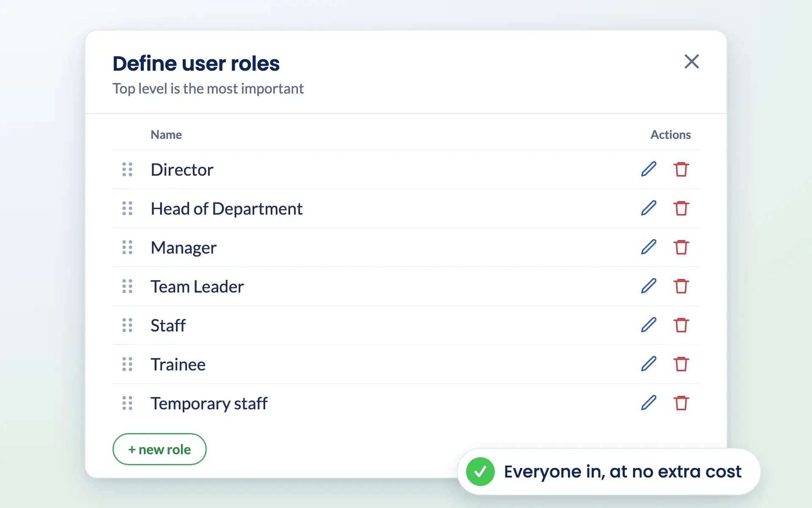812x508 pixels.
Task: Select the Staff role name
Action: tap(168, 325)
